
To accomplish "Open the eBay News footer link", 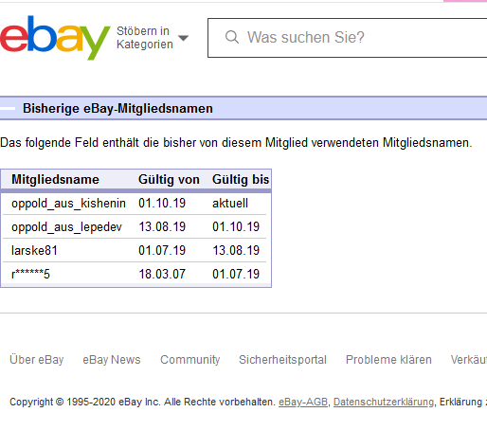I will [112, 360].
